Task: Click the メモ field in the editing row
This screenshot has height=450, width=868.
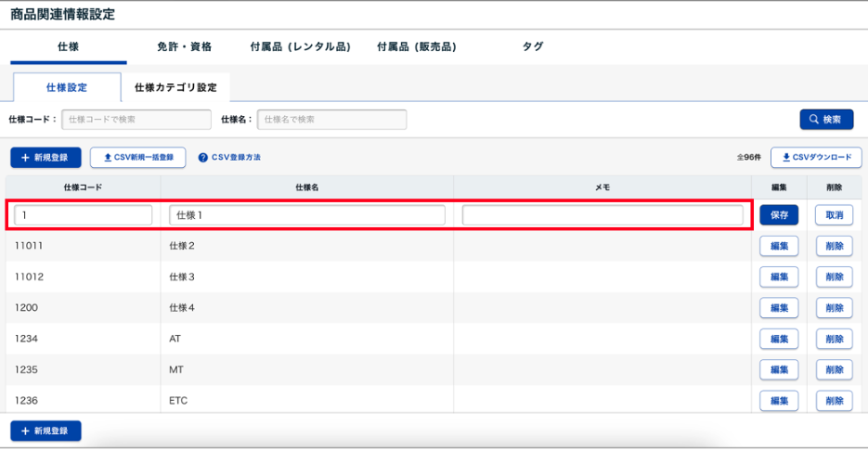Action: point(602,215)
